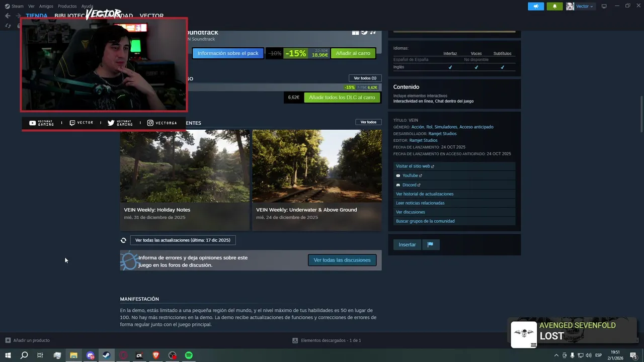Open Información sobre el pack
The height and width of the screenshot is (362, 644).
[228, 53]
